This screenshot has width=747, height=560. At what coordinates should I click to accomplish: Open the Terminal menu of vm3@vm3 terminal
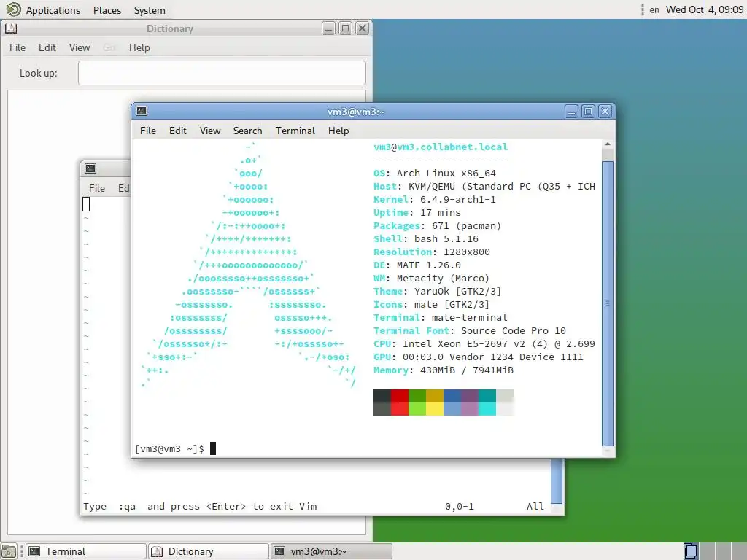tap(295, 131)
